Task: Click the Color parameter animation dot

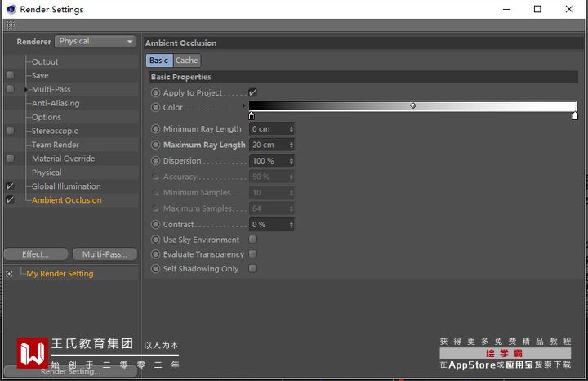Action: point(155,107)
